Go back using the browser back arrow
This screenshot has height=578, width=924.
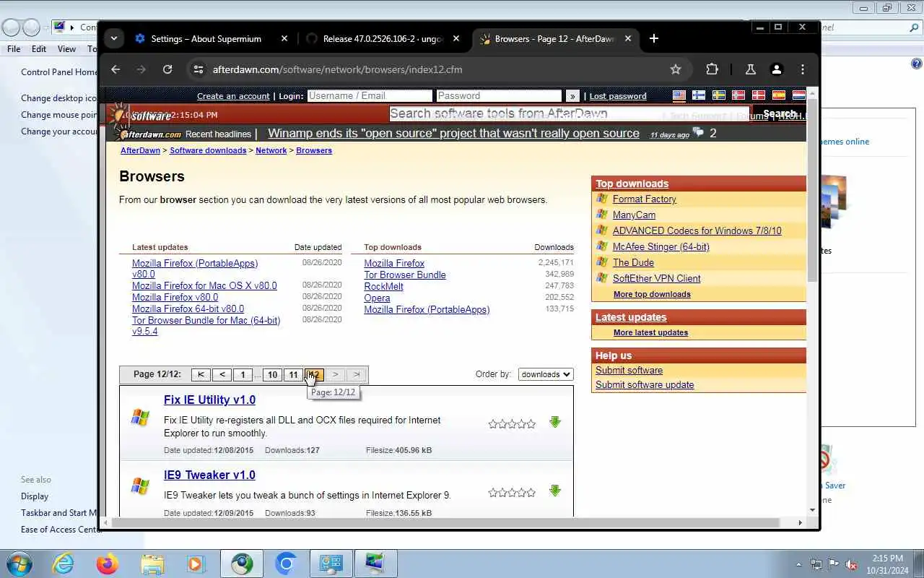coord(115,69)
